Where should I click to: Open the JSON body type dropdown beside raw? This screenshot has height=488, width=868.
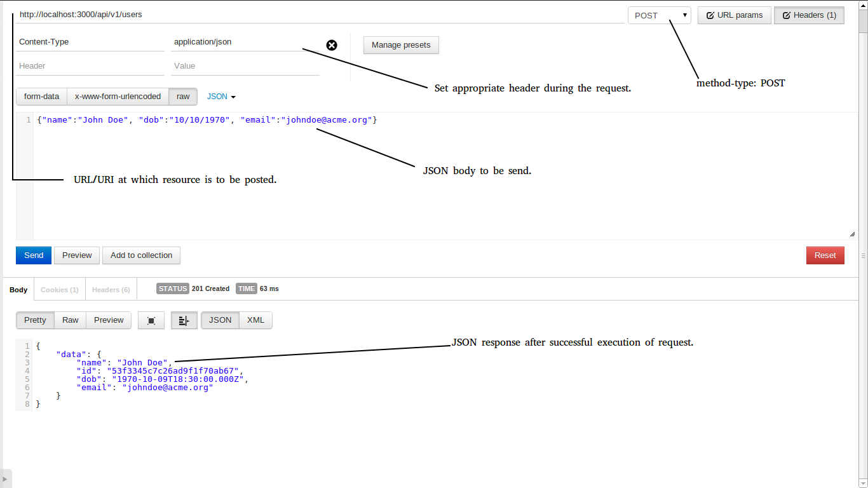coord(221,97)
